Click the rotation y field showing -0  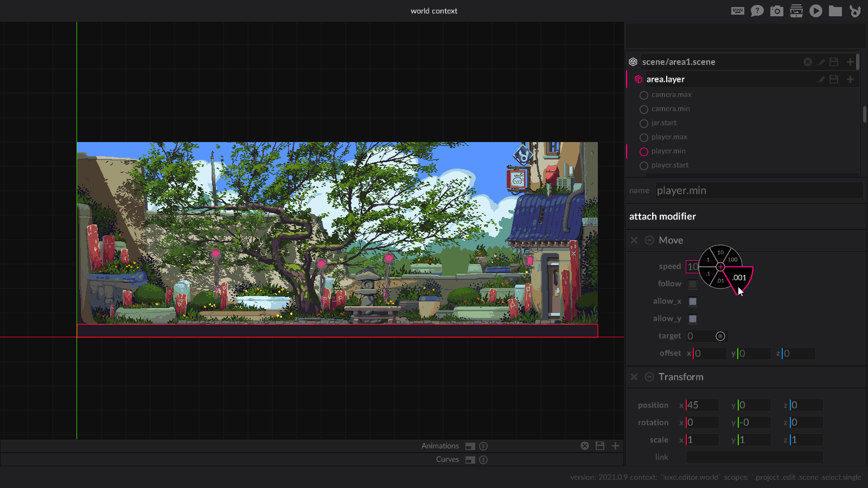[754, 422]
